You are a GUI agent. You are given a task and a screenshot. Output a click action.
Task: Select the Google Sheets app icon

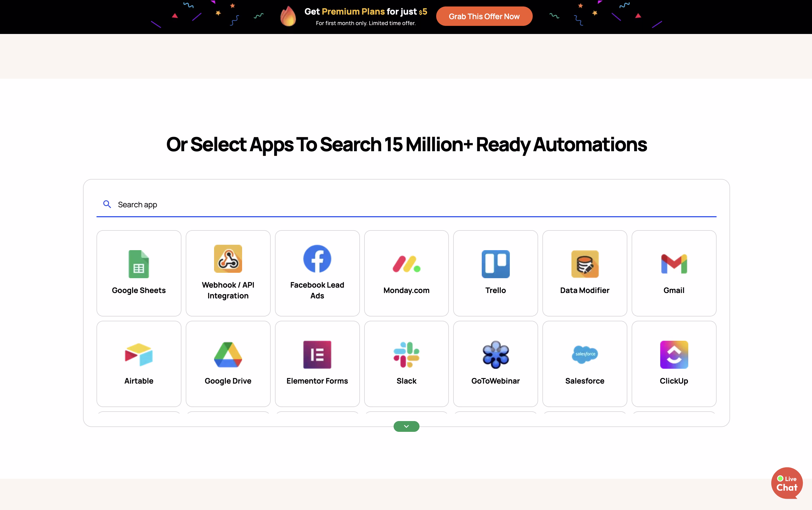click(x=139, y=264)
